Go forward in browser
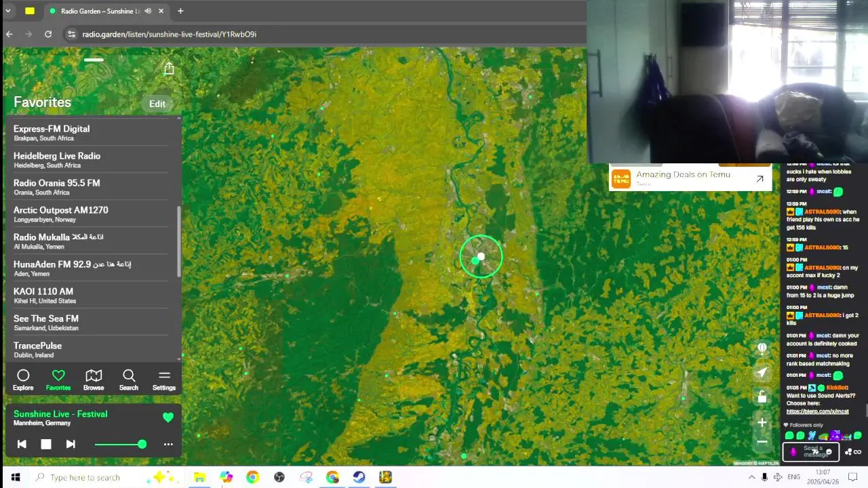This screenshot has width=868, height=488. 28,34
